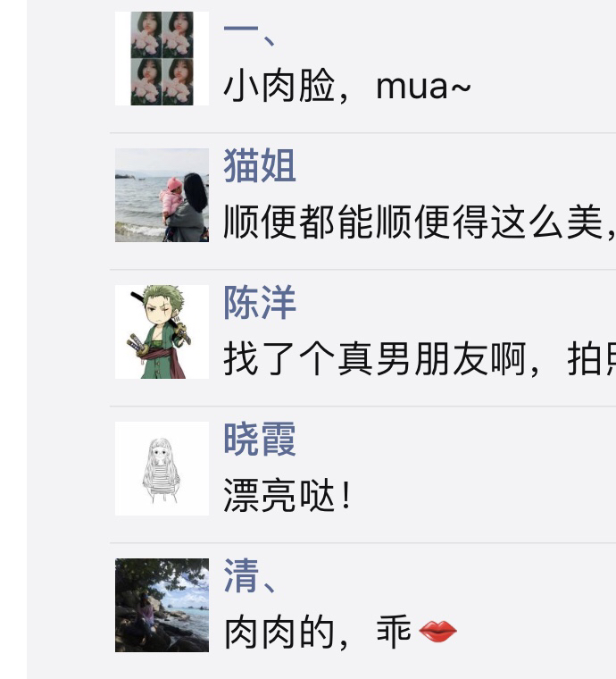
Task: Select the comment starting with 顺便都能顺便得这么美
Action: coord(419,222)
